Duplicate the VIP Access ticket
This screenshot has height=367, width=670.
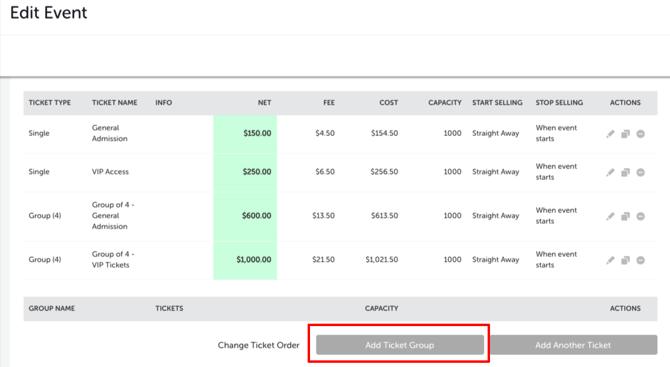(625, 172)
